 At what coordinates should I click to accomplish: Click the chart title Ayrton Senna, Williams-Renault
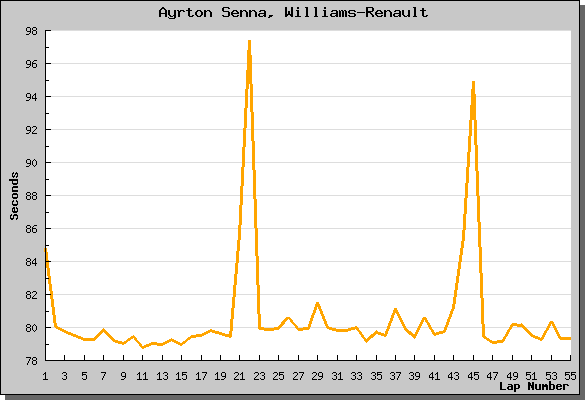click(x=293, y=13)
